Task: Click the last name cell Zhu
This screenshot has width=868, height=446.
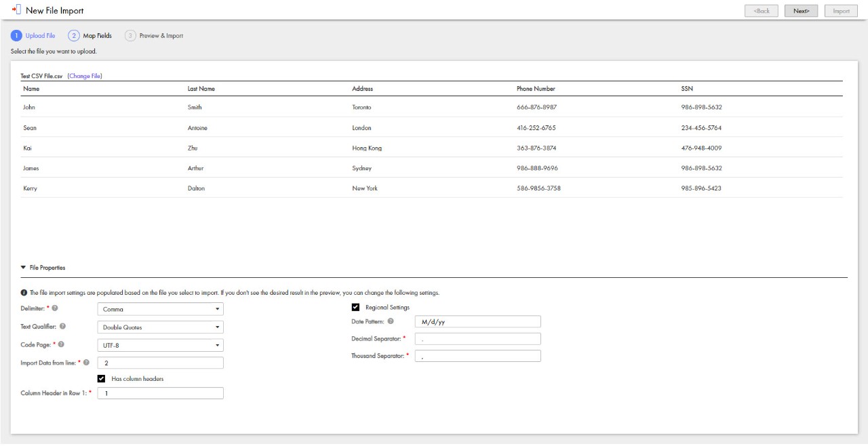Action: (x=193, y=148)
